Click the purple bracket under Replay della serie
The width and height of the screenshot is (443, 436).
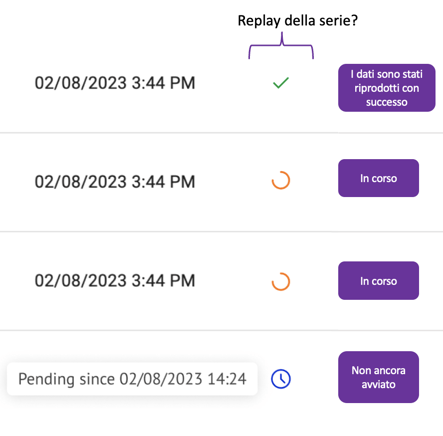click(x=281, y=46)
